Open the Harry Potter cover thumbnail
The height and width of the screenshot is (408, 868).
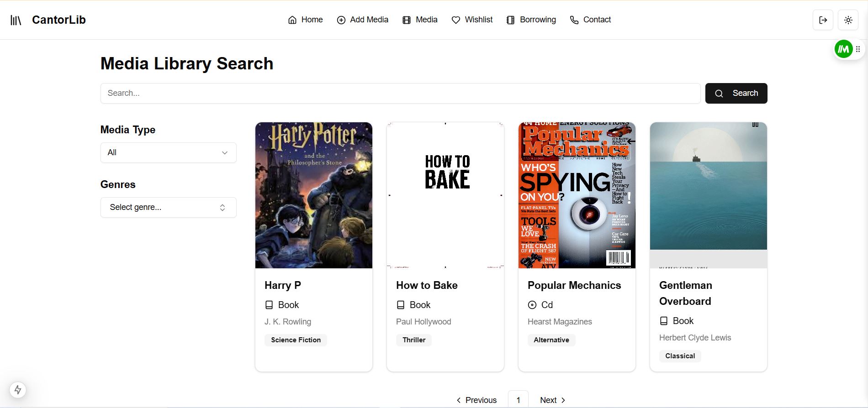[314, 195]
